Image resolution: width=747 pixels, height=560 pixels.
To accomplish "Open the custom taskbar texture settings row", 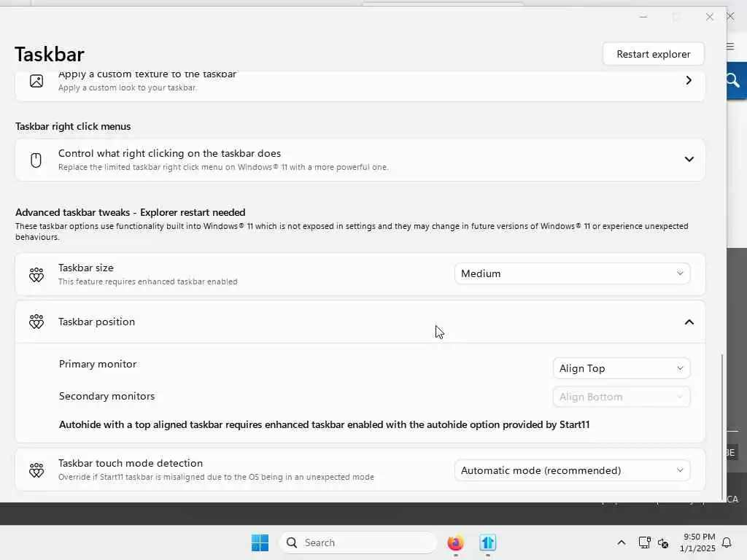I will click(x=360, y=86).
